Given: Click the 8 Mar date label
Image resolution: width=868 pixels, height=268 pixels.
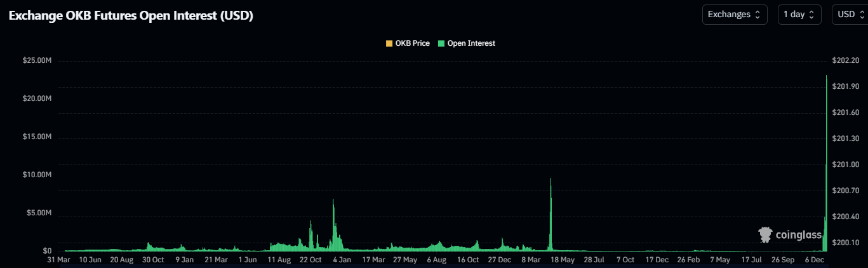Looking at the screenshot, I should [x=531, y=260].
